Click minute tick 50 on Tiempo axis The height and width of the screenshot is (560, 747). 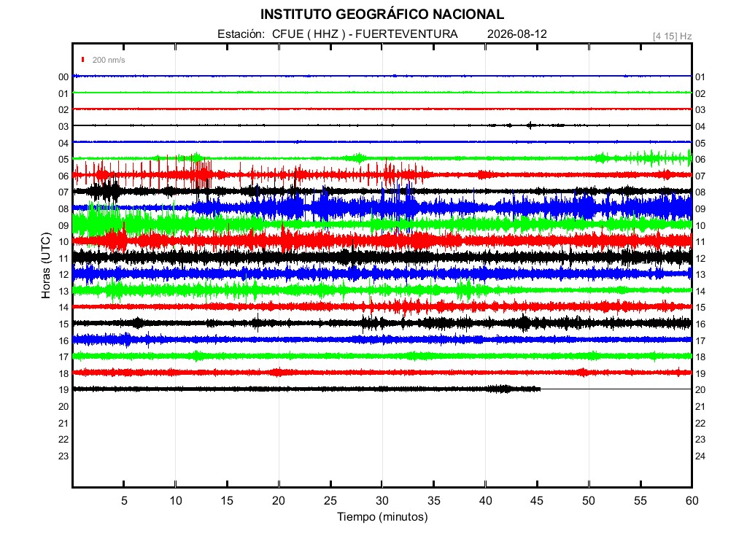click(589, 500)
